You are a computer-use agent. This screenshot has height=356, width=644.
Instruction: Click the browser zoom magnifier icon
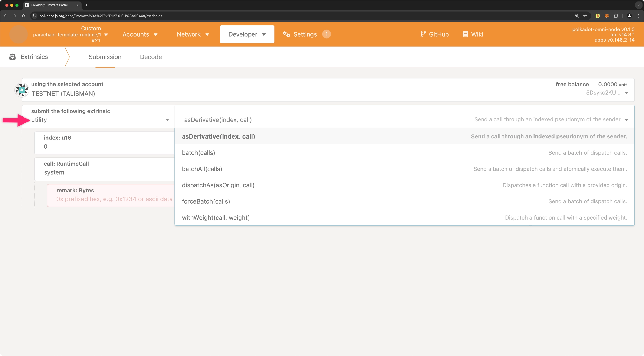coord(577,16)
